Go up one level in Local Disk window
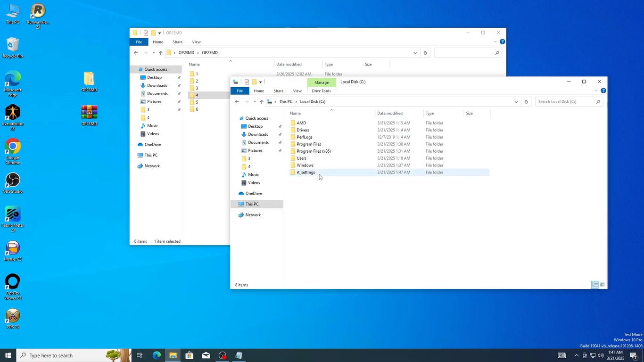The width and height of the screenshot is (644, 362). coord(262,102)
